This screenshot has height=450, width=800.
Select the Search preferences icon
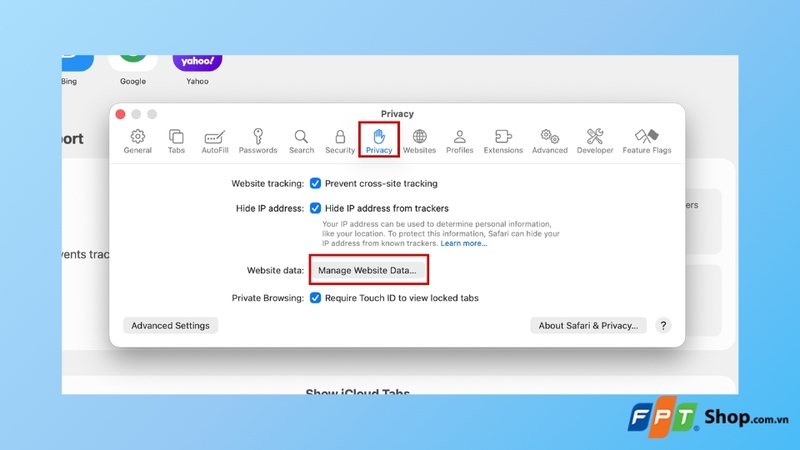pyautogui.click(x=301, y=141)
